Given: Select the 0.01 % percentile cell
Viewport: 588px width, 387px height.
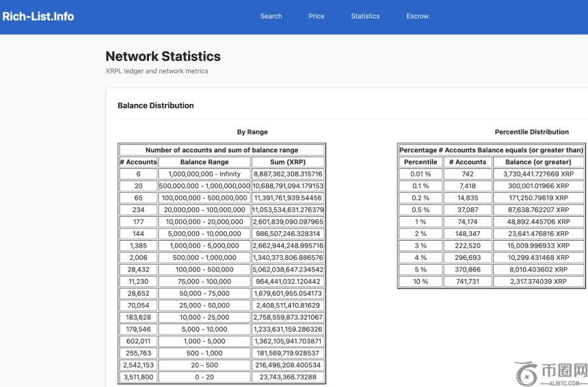Looking at the screenshot, I should (x=420, y=174).
